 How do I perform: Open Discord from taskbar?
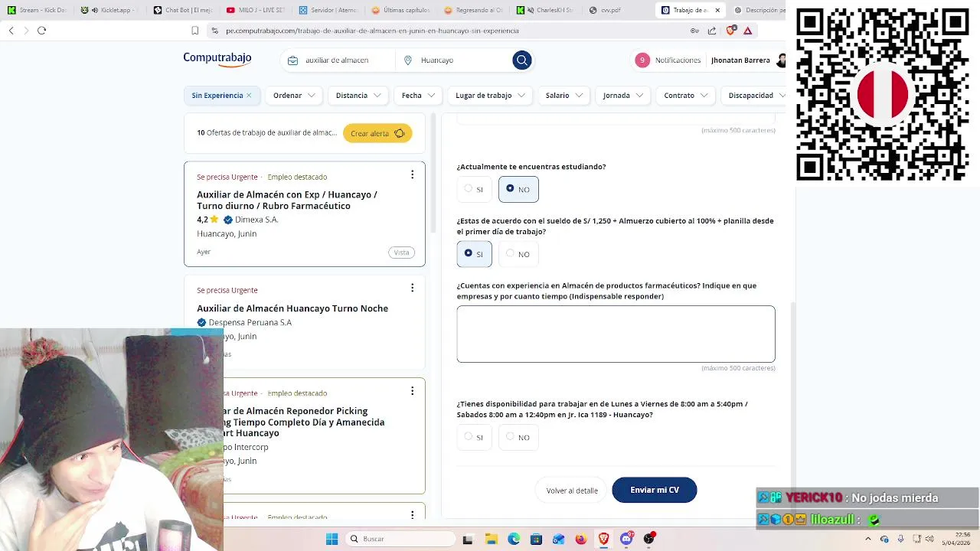(x=626, y=539)
